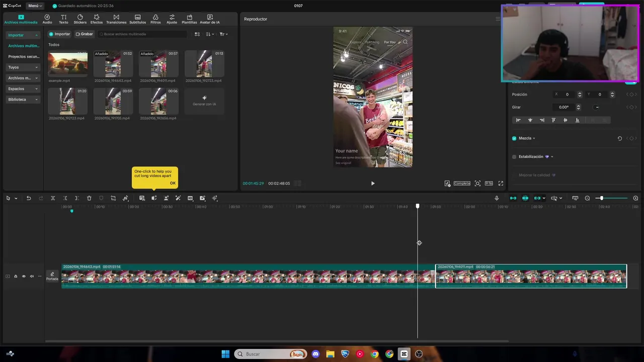The width and height of the screenshot is (644, 362).
Task: Switch to the Efectos tab
Action: click(96, 19)
